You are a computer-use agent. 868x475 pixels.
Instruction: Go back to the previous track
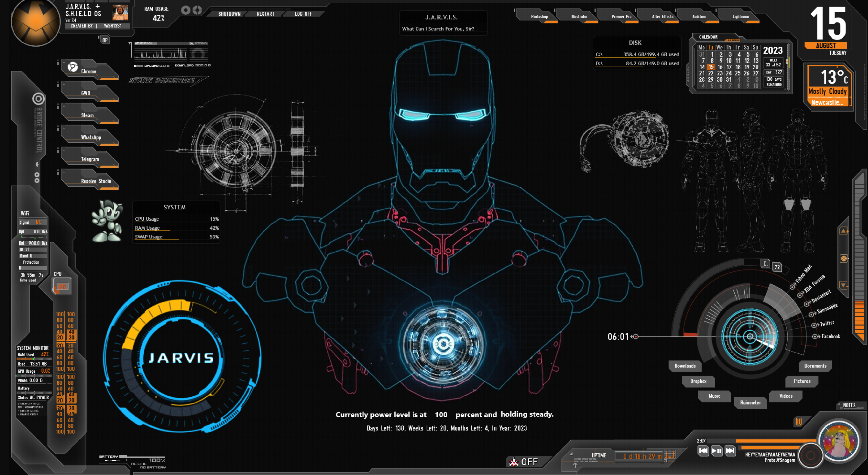click(703, 451)
